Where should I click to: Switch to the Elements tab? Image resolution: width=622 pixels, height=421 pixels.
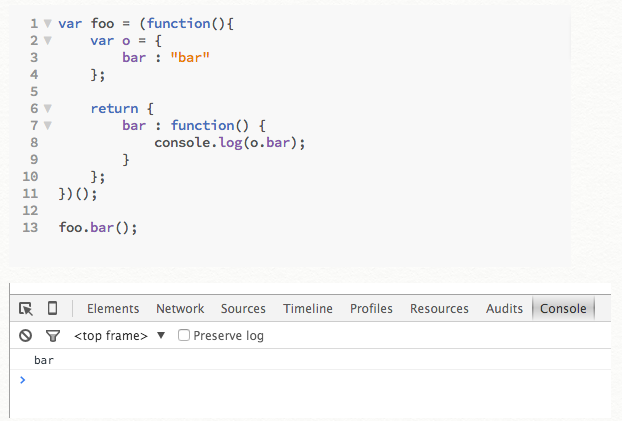113,308
